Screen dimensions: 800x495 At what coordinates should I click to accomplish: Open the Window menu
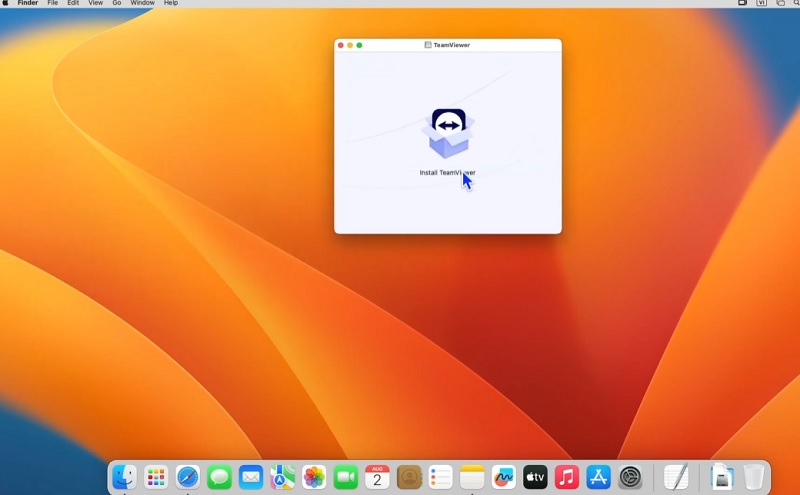click(x=142, y=3)
